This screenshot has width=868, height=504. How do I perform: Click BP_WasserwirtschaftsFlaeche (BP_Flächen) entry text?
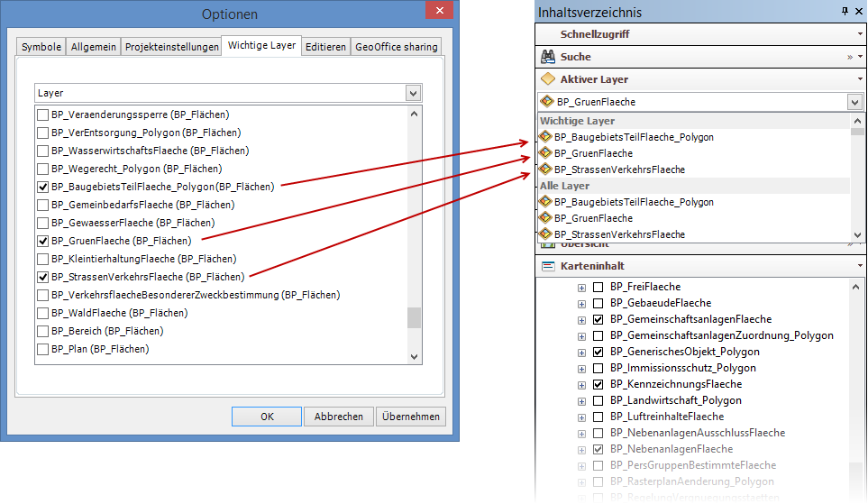[150, 151]
